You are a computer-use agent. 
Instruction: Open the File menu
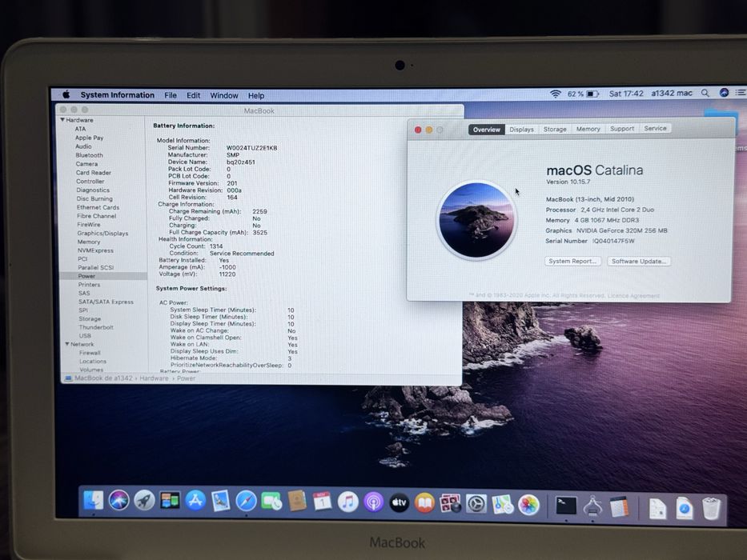171,95
